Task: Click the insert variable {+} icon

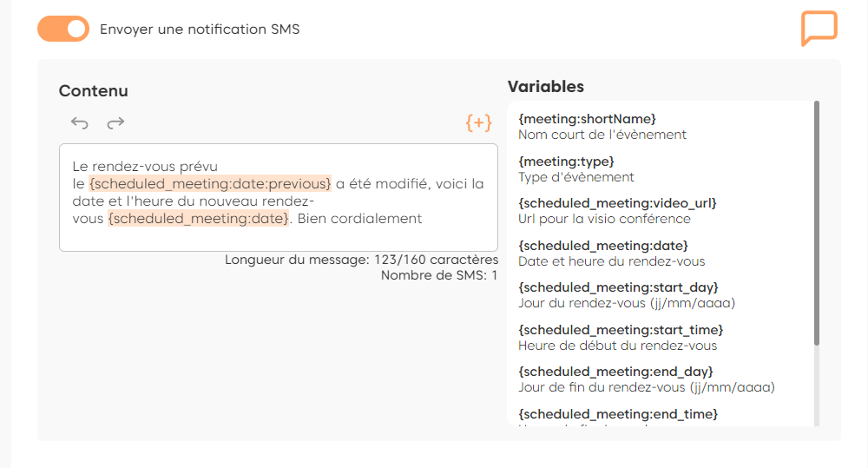Action: pos(478,122)
